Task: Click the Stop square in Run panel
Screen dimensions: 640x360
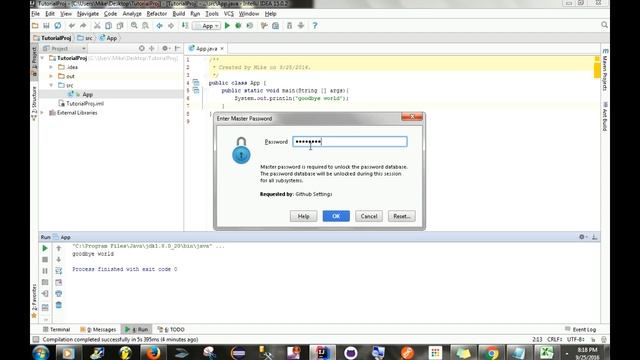Action: 45,260
